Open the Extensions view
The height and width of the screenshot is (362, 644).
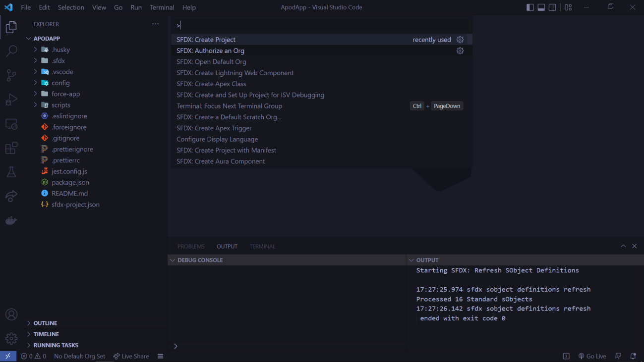tap(11, 148)
